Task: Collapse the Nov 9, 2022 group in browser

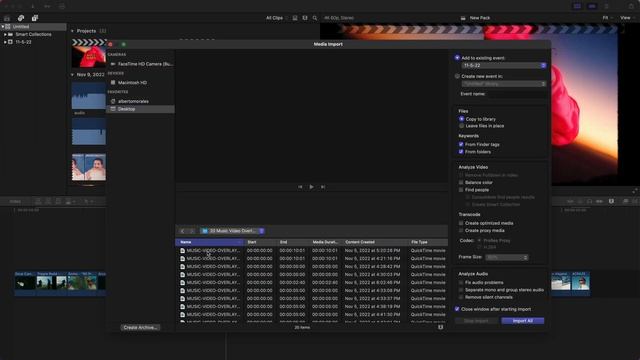Action: [72, 75]
